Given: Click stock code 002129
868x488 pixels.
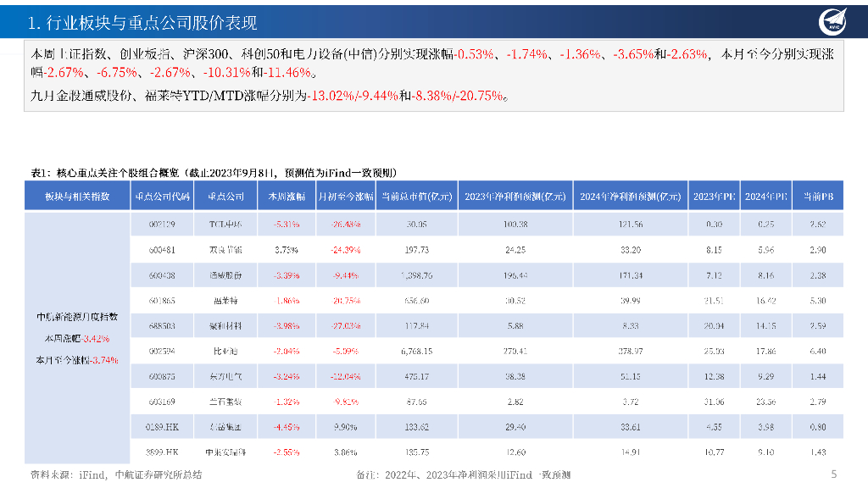Looking at the screenshot, I should (x=162, y=224).
